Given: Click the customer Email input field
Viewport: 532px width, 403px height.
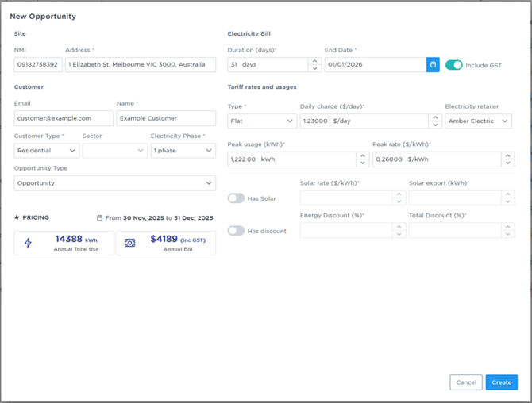Looking at the screenshot, I should [x=64, y=118].
